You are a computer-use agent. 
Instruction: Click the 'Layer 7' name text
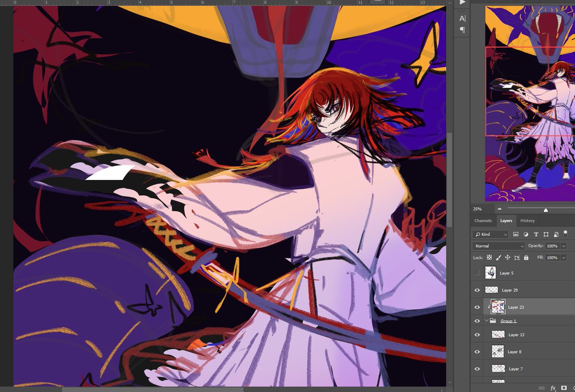point(516,369)
